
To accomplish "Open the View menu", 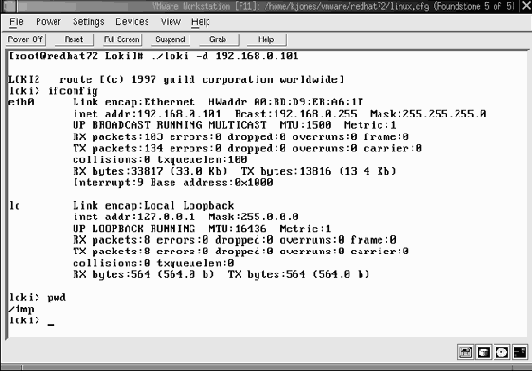I will 171,22.
